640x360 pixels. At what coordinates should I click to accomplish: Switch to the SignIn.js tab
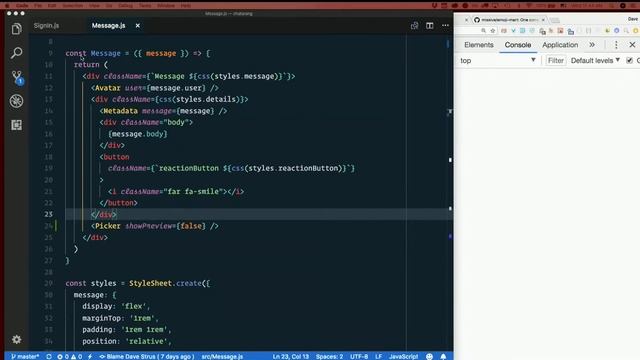pyautogui.click(x=46, y=25)
